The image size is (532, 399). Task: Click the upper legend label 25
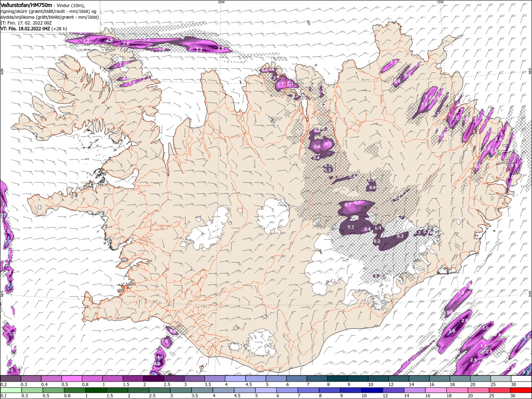pyautogui.click(x=493, y=384)
